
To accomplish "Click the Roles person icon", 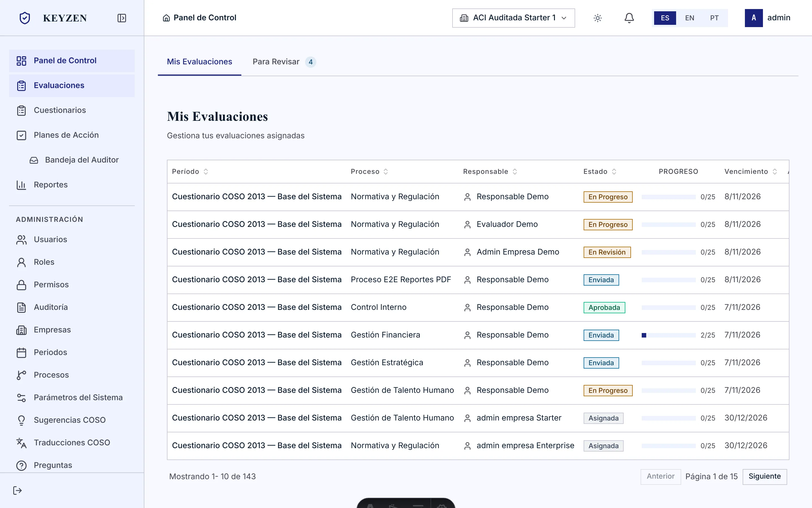I will (x=21, y=262).
